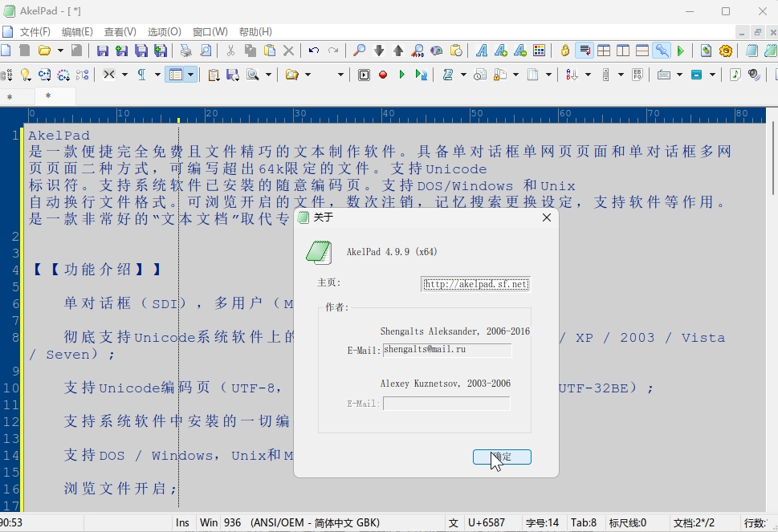Click the Redo arrow icon
The height and width of the screenshot is (532, 778).
pos(333,50)
